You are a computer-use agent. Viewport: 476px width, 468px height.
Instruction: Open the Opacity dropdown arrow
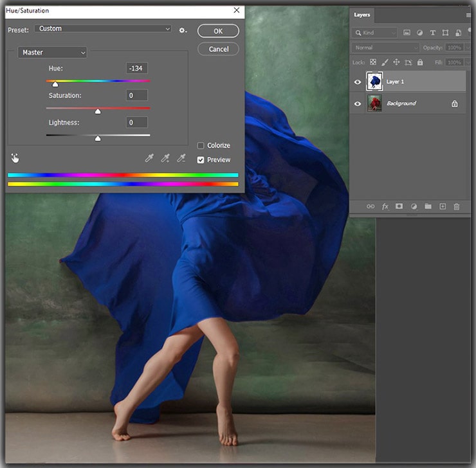coord(468,48)
